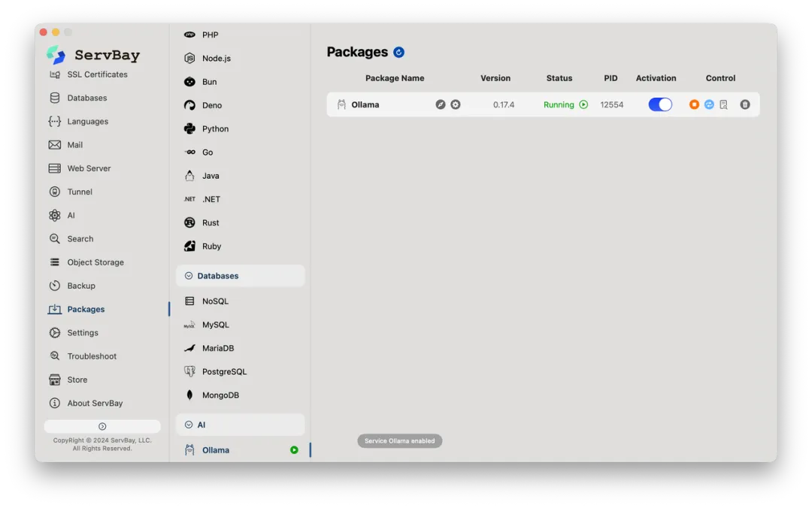View the Ollama log file icon
The width and height of the screenshot is (812, 508).
tap(723, 104)
